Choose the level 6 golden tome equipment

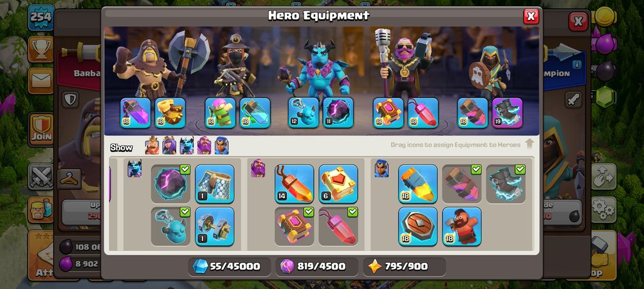[x=338, y=184]
